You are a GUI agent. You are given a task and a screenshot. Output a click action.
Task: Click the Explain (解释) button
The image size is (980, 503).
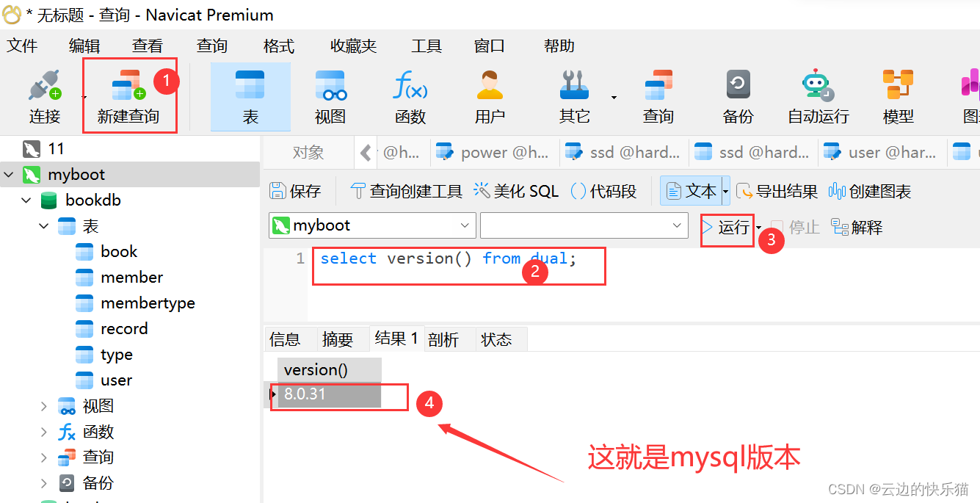(857, 228)
